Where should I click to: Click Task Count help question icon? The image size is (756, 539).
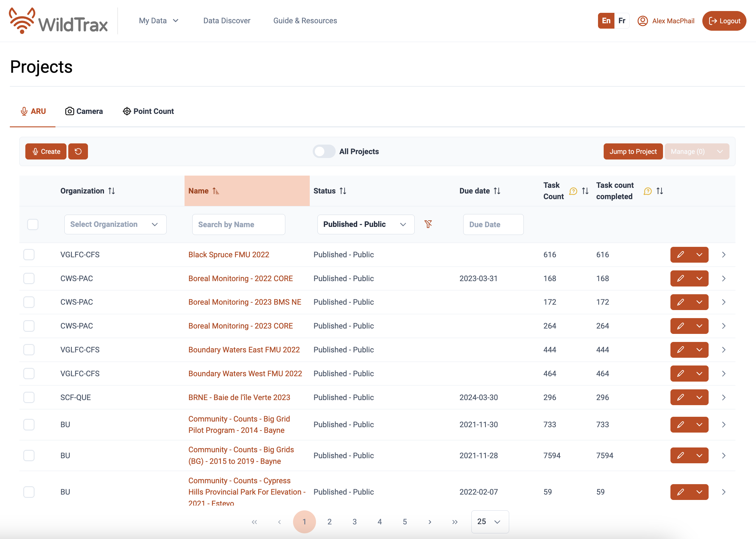(x=573, y=191)
